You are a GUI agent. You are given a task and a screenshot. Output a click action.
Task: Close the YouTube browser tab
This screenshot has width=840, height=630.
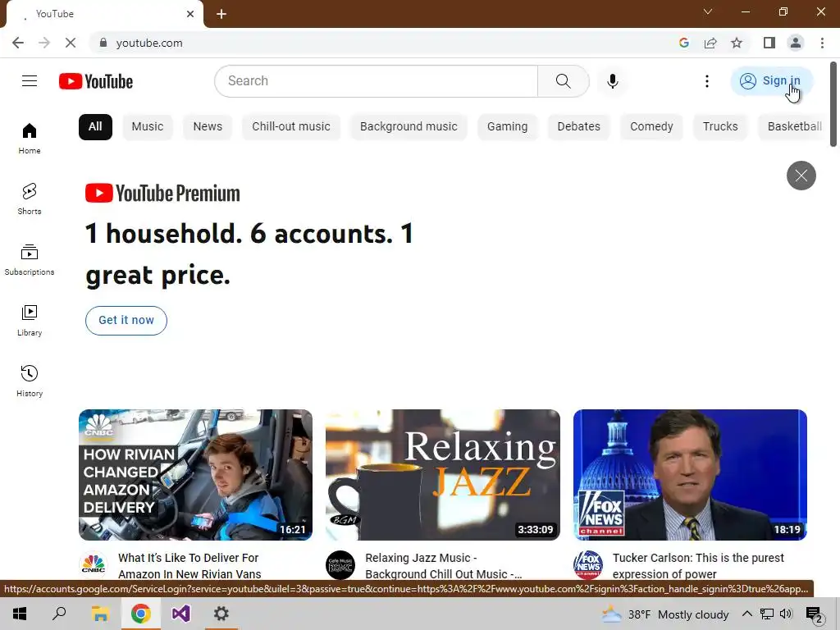coord(190,14)
